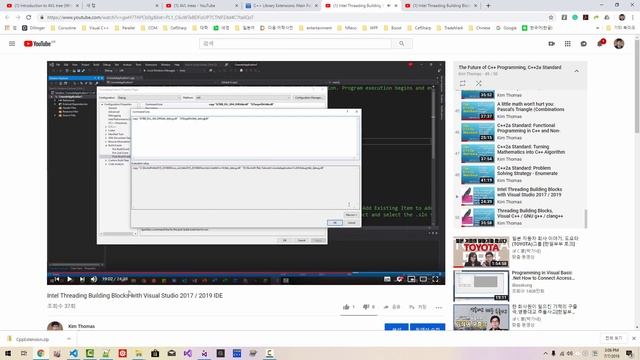Viewport: 640px width, 360px height.
Task: Switch to the AVL trees - YouTube tab
Action: pyautogui.click(x=201, y=6)
